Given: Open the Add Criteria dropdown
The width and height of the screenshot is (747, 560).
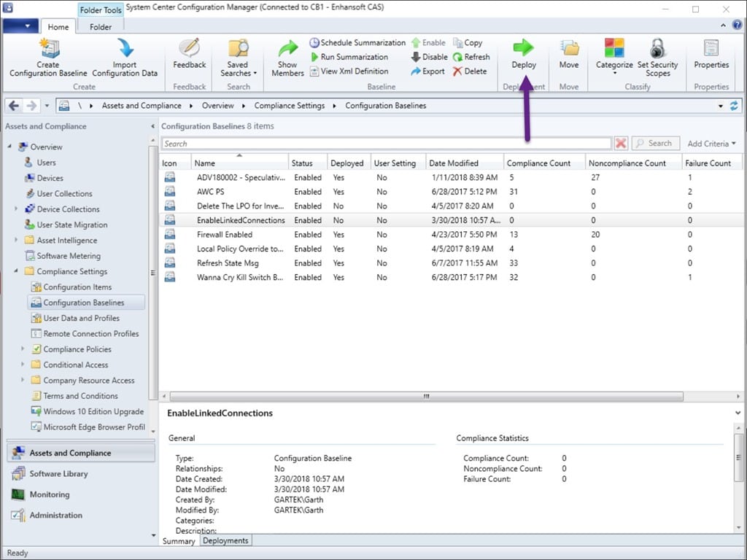Looking at the screenshot, I should click(711, 144).
